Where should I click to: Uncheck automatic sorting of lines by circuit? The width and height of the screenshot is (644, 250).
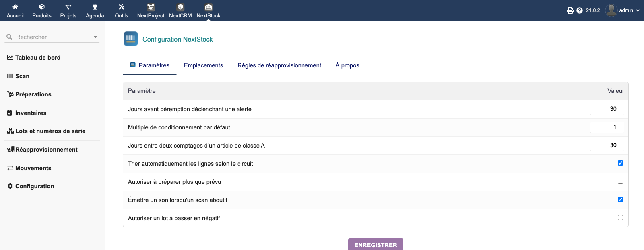click(x=620, y=163)
